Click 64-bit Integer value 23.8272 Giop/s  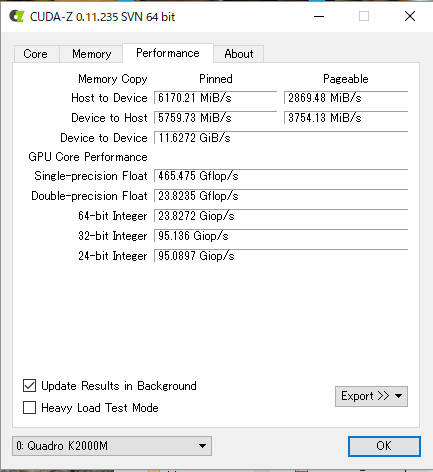tap(281, 216)
